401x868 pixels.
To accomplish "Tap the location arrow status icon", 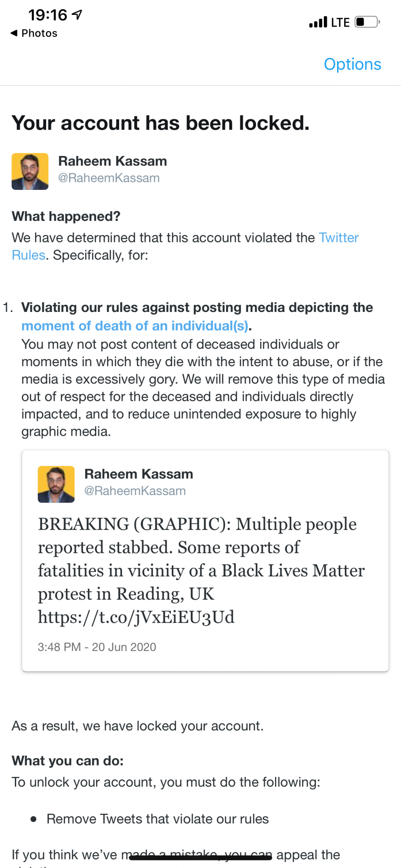I will [x=77, y=15].
